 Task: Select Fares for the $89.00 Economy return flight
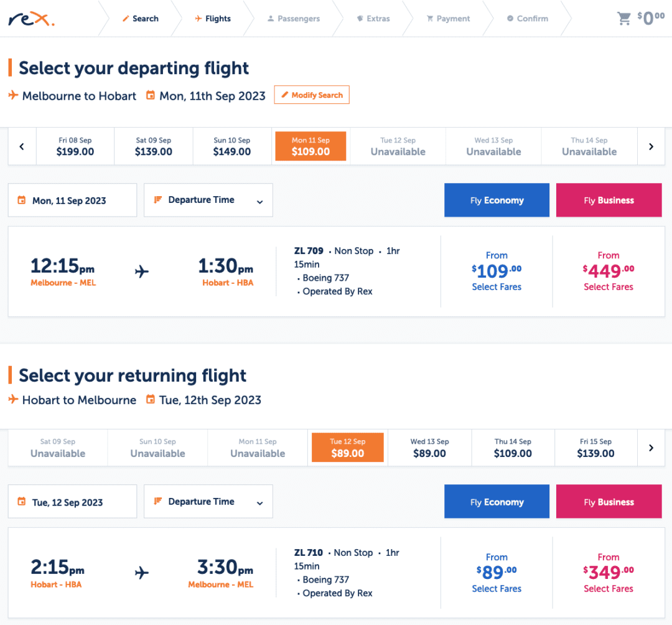(x=497, y=588)
